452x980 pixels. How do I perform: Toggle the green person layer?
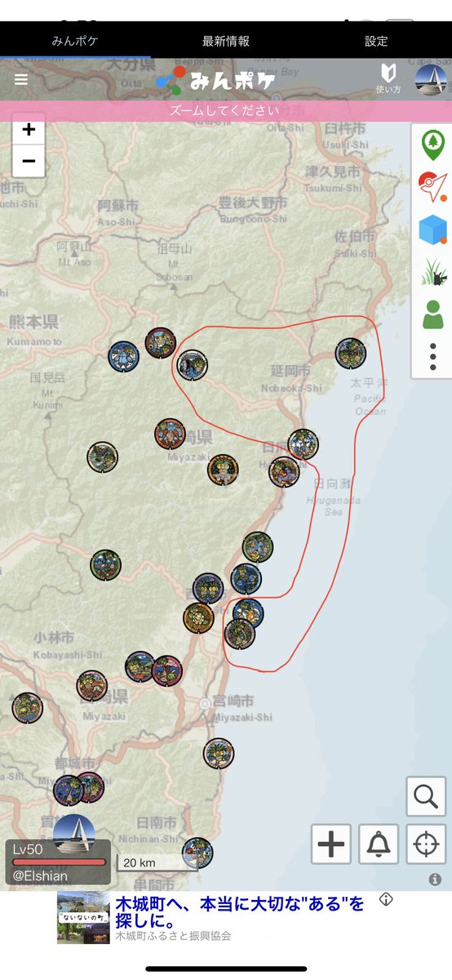point(432,314)
